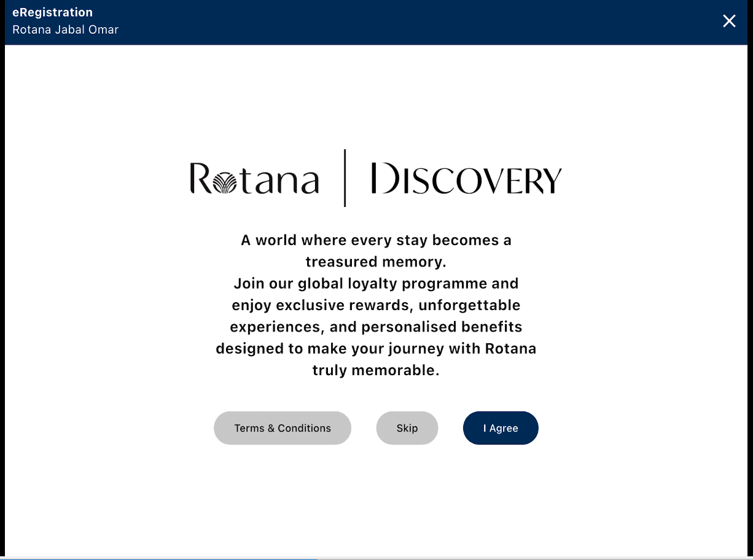Click the loyalty programme description paragraph
The image size is (753, 560).
[376, 327]
